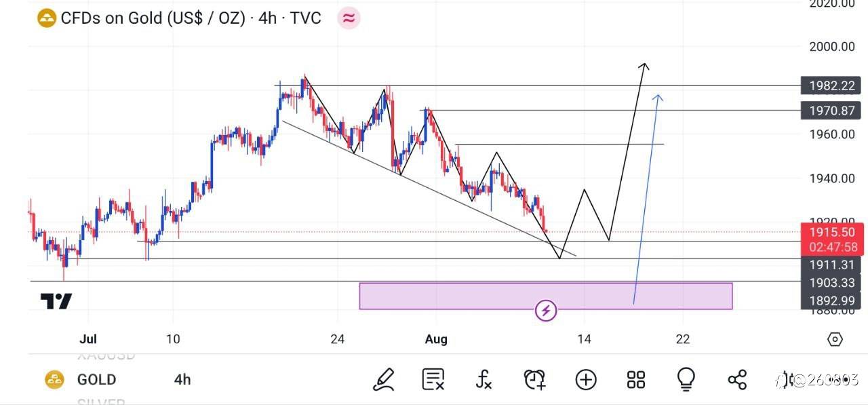
Task: Select the 1970.87 price level label
Action: click(x=831, y=110)
